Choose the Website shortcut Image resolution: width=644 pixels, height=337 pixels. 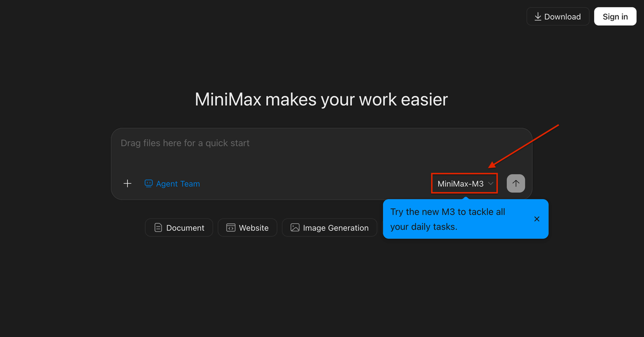[x=247, y=228]
